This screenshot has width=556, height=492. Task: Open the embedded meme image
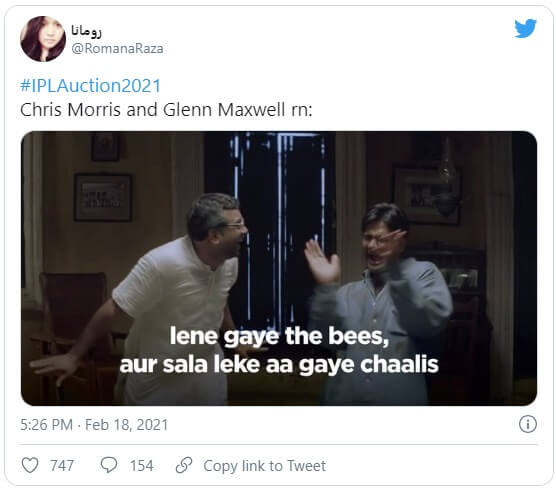coord(279,268)
